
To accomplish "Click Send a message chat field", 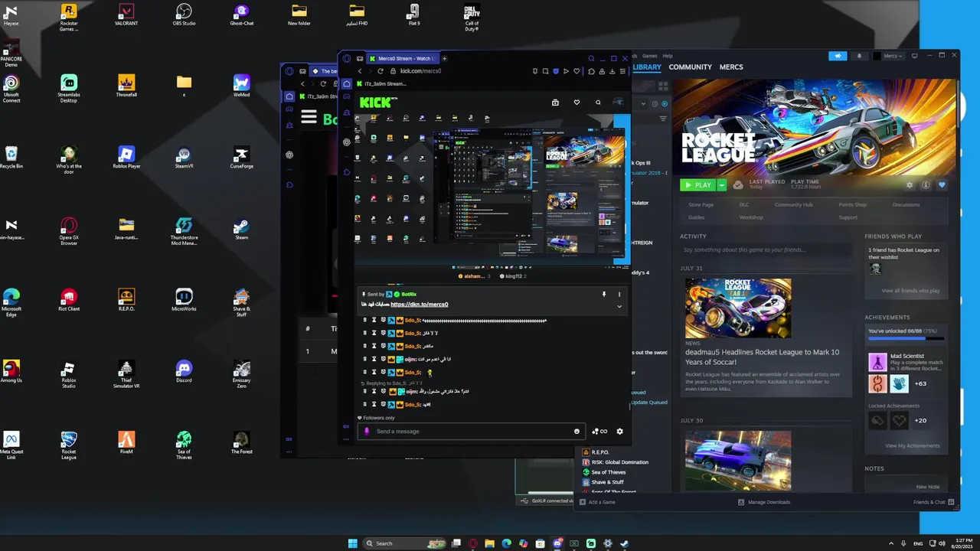I will point(471,431).
